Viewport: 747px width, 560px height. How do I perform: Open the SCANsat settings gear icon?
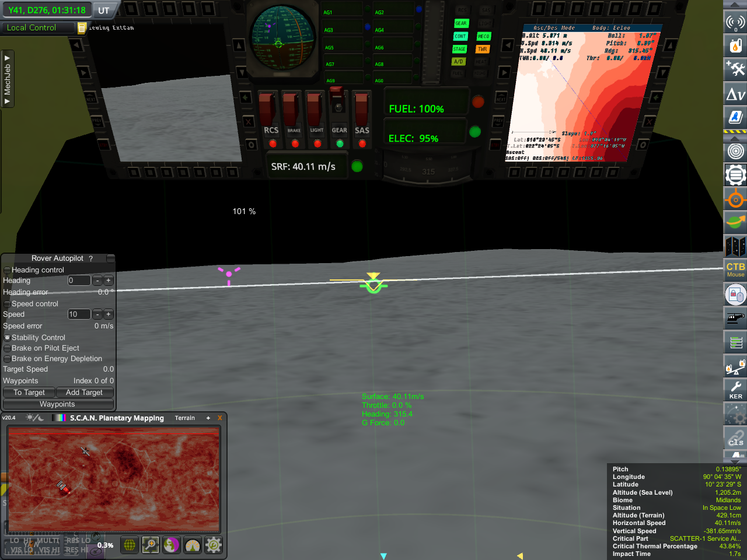click(214, 545)
